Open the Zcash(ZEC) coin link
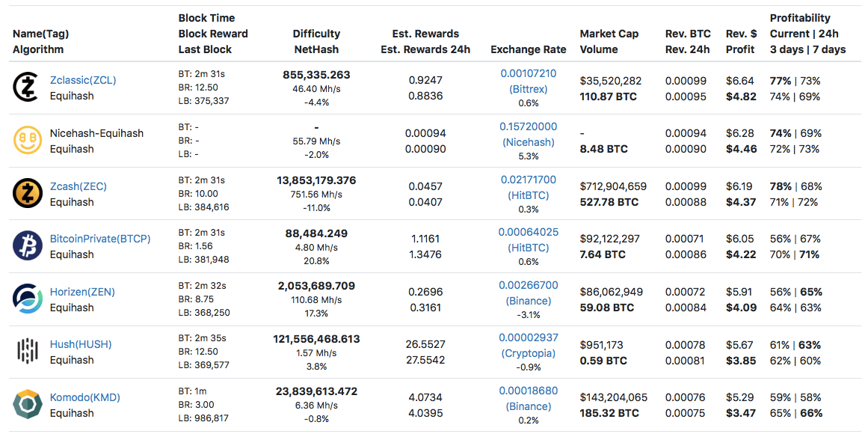This screenshot has height=437, width=868. [x=78, y=186]
